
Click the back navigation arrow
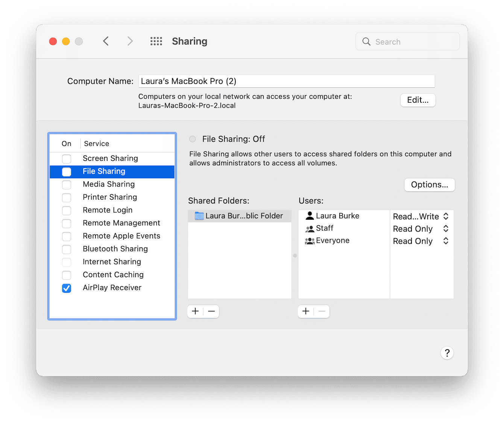pos(106,41)
